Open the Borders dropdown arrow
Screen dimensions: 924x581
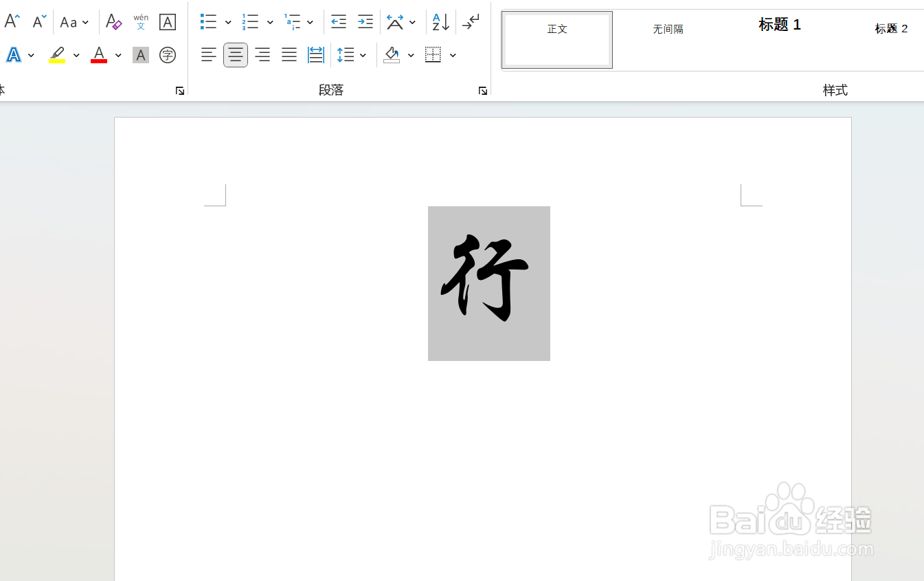(453, 54)
